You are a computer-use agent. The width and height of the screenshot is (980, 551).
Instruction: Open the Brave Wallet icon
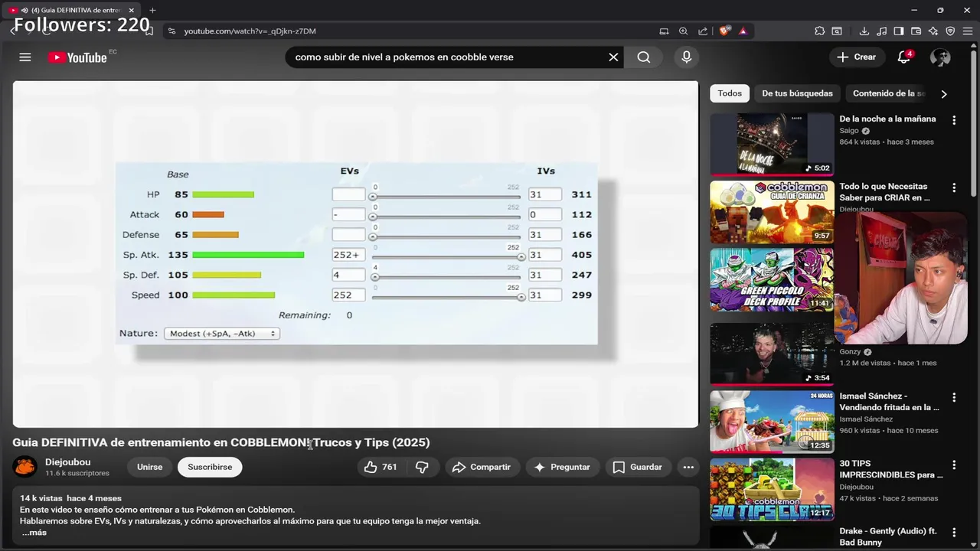pyautogui.click(x=916, y=31)
